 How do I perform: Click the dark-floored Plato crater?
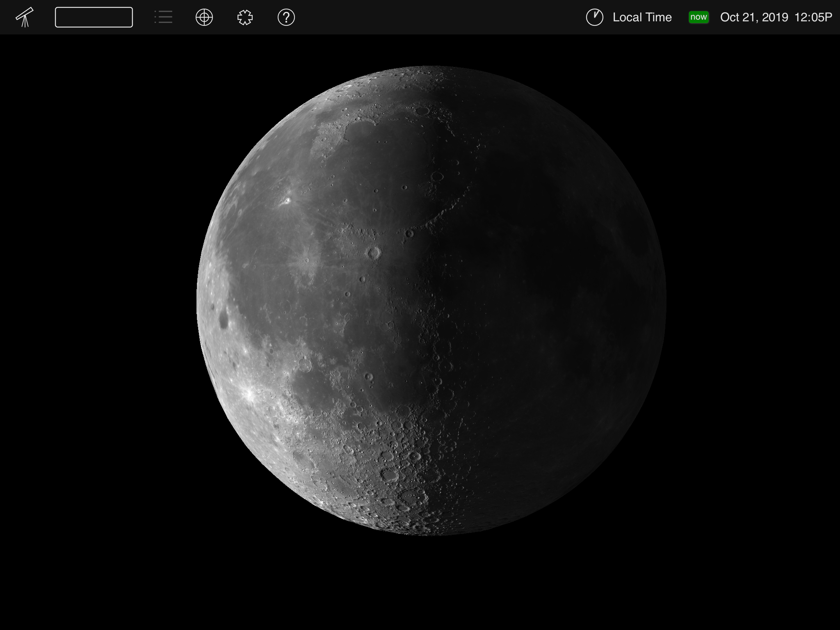tap(422, 111)
